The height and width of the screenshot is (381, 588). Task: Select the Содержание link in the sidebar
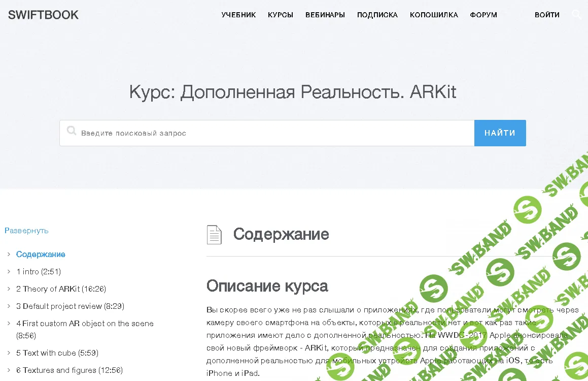[41, 254]
